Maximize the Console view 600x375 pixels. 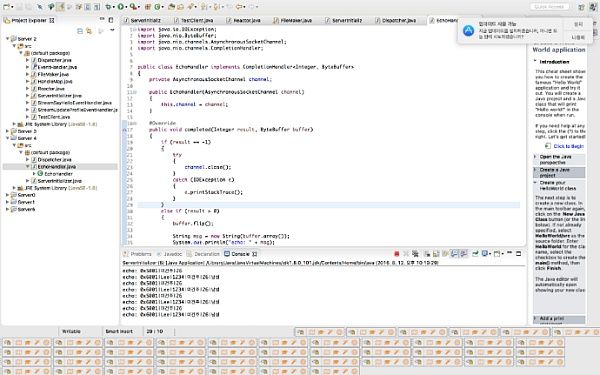tap(518, 253)
